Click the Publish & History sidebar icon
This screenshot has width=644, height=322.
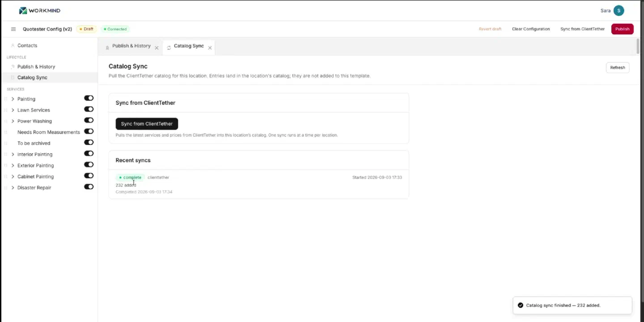(13, 67)
